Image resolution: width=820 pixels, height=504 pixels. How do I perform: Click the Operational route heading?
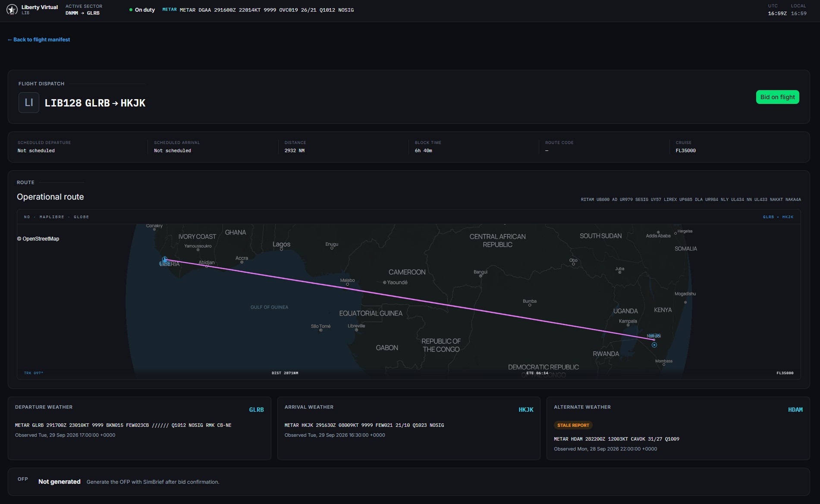(x=50, y=197)
